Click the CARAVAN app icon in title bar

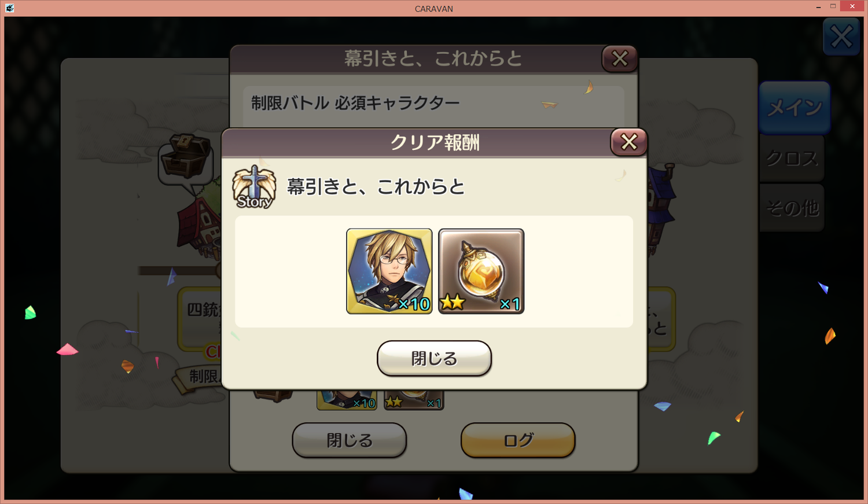click(x=10, y=8)
